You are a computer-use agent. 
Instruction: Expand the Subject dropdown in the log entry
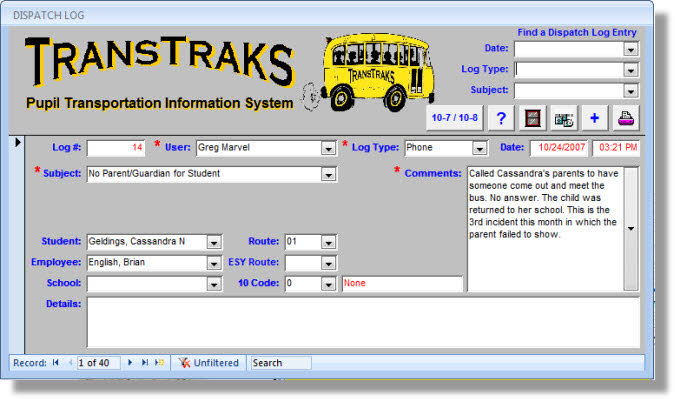pyautogui.click(x=328, y=174)
